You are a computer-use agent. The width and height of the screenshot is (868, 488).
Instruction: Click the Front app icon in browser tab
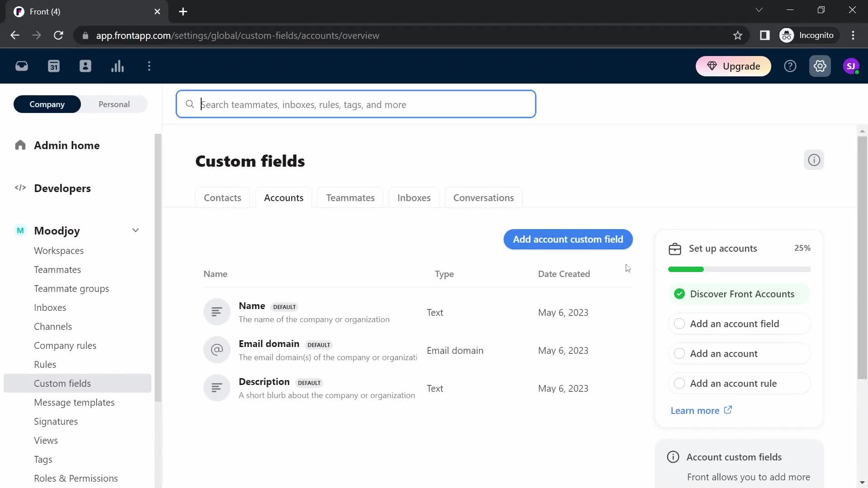(x=18, y=11)
